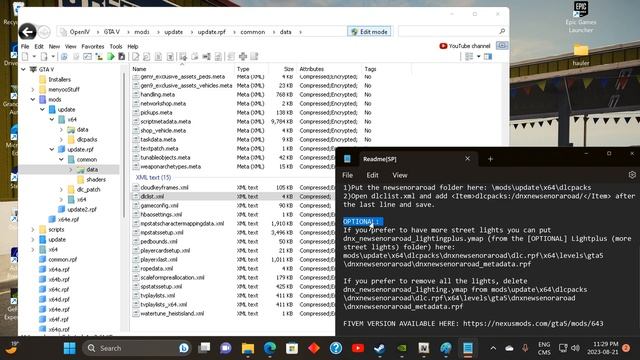Click the tree panel vertical scrollbar
640x360 pixels.
[124, 145]
